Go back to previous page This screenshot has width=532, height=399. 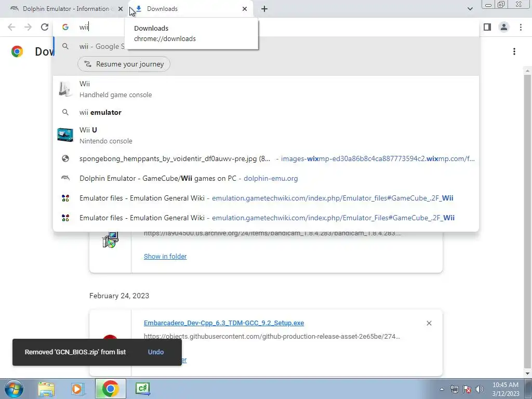11,27
